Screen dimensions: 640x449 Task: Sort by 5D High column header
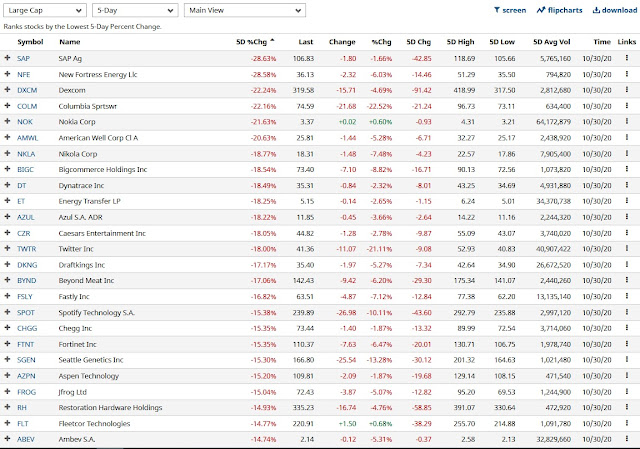click(460, 42)
